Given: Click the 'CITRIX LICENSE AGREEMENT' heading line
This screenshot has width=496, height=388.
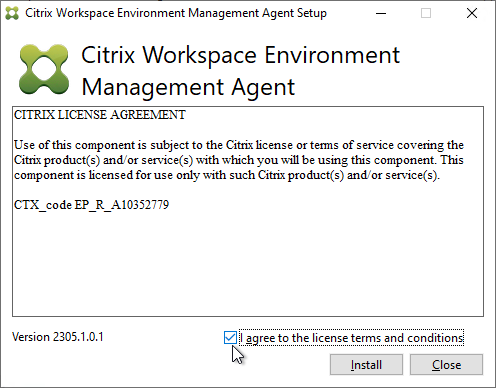Looking at the screenshot, I should coord(100,115).
